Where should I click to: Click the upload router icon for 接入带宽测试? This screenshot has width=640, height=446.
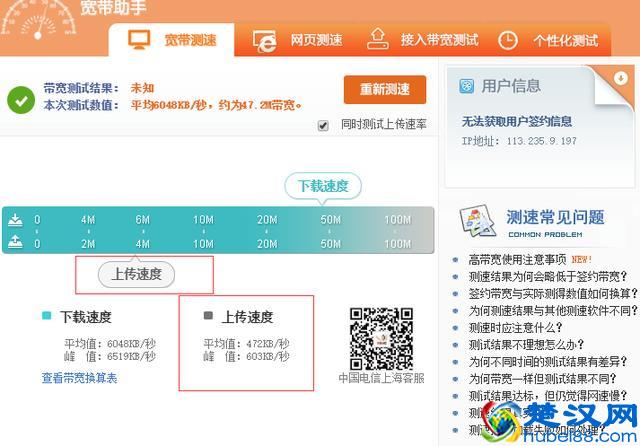(378, 39)
